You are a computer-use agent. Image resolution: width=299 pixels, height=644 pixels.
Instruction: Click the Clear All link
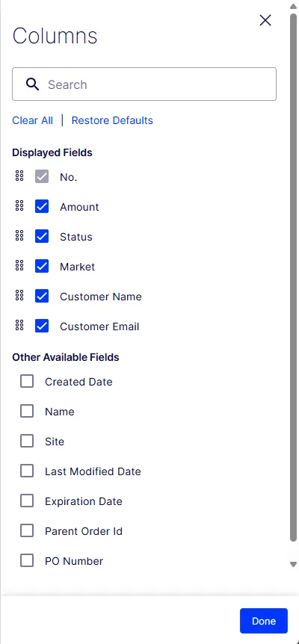point(32,120)
